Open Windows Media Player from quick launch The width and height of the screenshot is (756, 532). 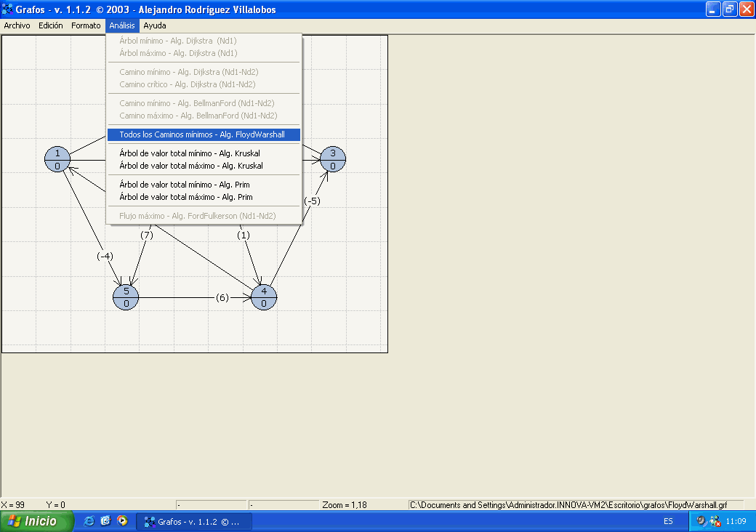tap(122, 521)
